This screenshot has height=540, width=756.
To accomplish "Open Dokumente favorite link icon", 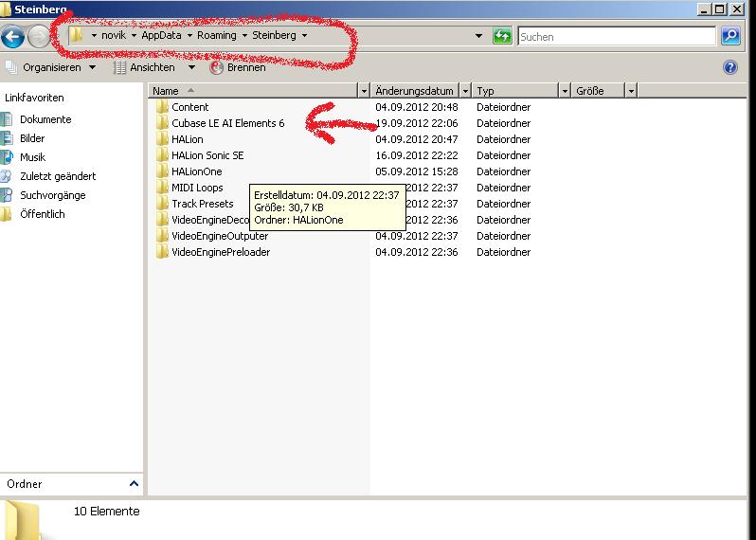I will (6, 119).
